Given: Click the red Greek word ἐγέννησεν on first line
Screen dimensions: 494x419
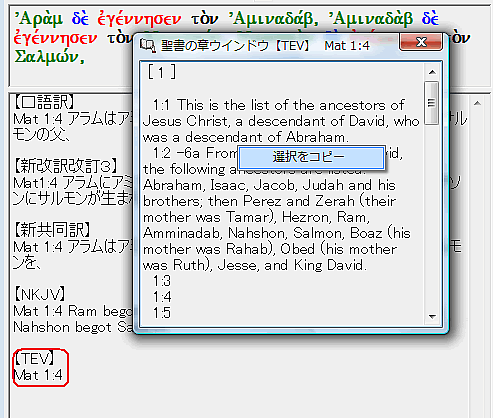Looking at the screenshot, I should (139, 19).
